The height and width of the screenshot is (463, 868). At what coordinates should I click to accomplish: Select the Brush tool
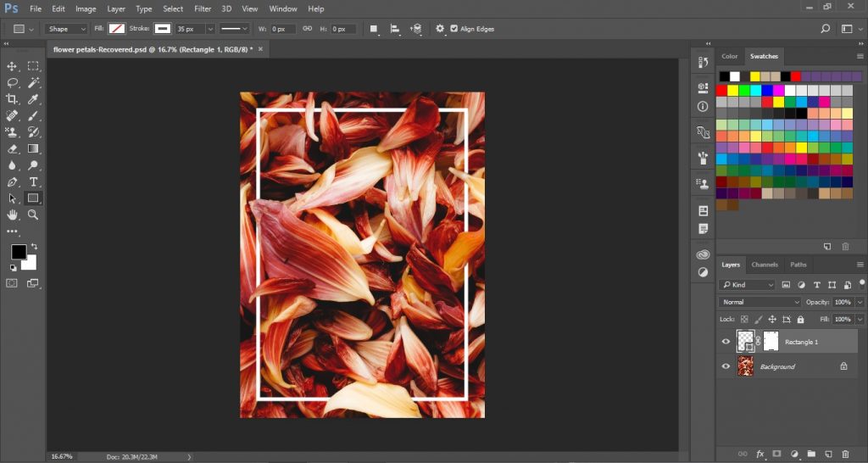(33, 115)
